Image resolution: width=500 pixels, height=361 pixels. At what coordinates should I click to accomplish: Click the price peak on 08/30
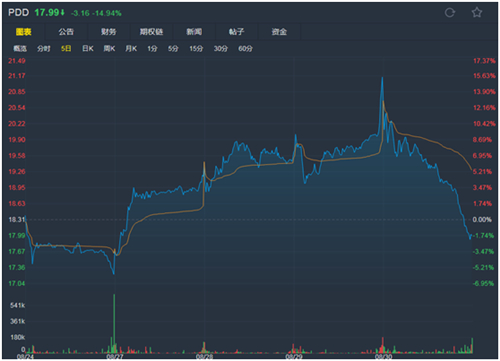[x=382, y=79]
